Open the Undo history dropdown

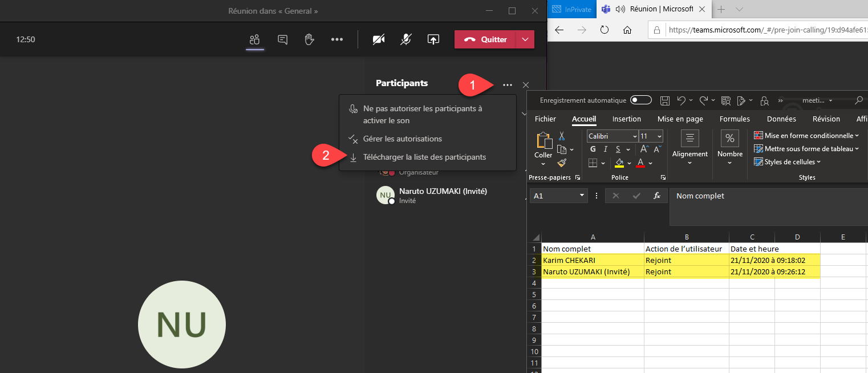click(690, 100)
